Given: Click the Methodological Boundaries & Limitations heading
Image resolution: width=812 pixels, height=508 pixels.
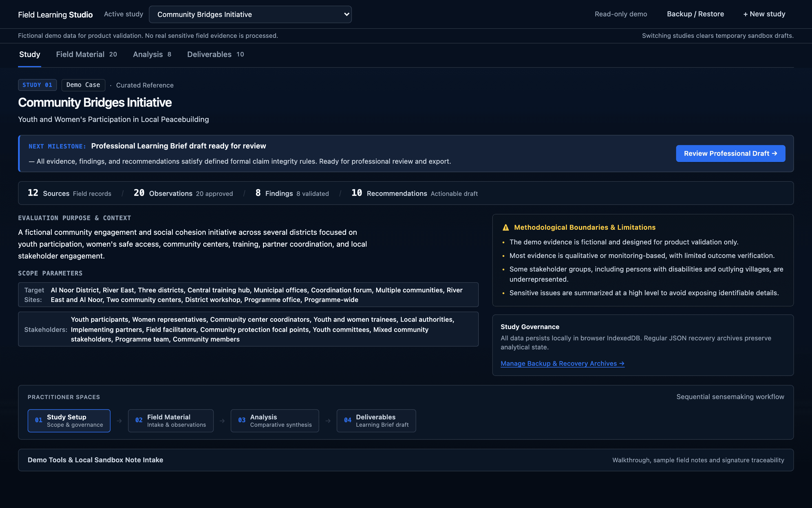Looking at the screenshot, I should click(x=584, y=227).
